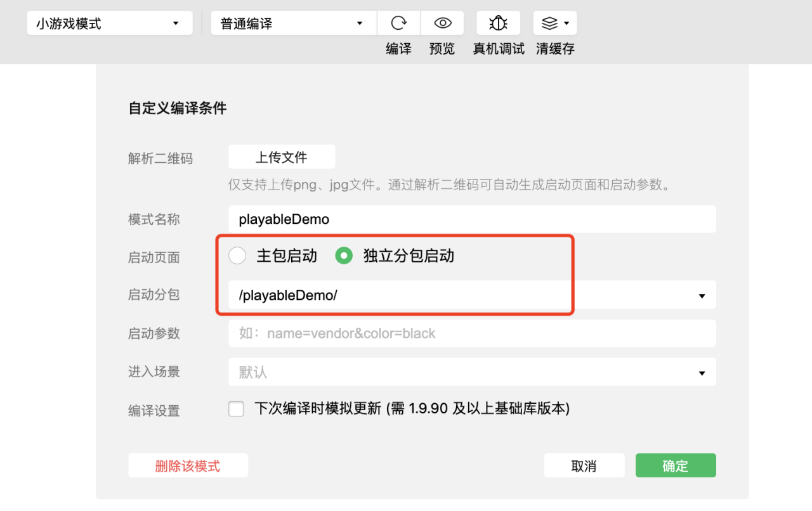Click the compile (编译) refresh icon

click(398, 23)
